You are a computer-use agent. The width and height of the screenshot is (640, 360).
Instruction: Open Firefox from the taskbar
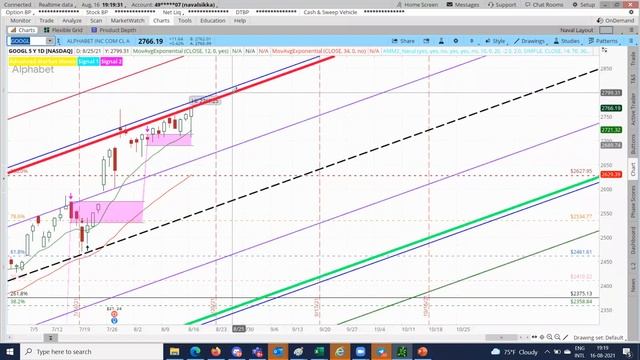pos(216,351)
